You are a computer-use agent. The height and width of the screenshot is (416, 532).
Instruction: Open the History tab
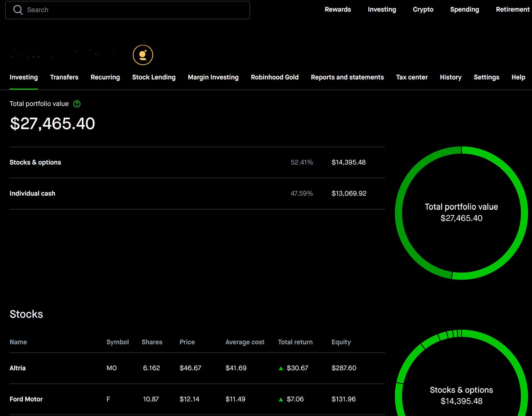451,77
